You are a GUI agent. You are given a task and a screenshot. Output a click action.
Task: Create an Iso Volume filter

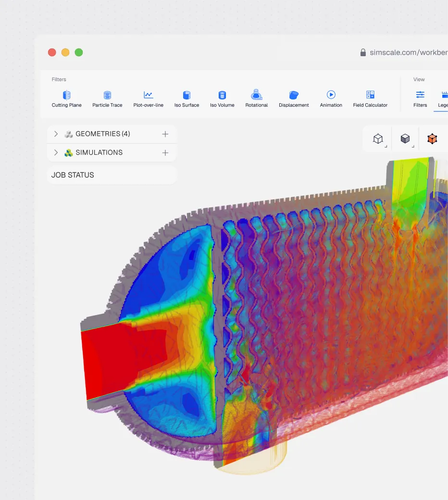222,99
